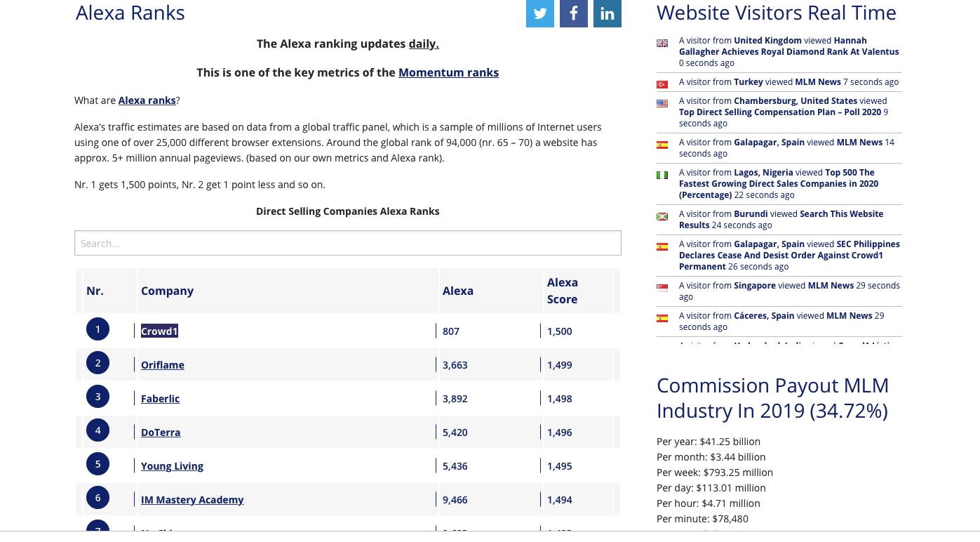The height and width of the screenshot is (542, 980).
Task: Open Search This Website Results link
Action: point(781,220)
